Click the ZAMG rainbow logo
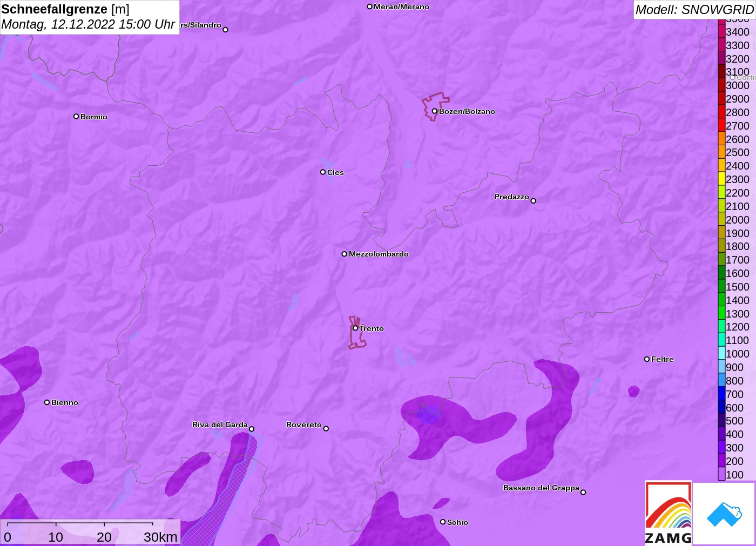 [x=668, y=513]
